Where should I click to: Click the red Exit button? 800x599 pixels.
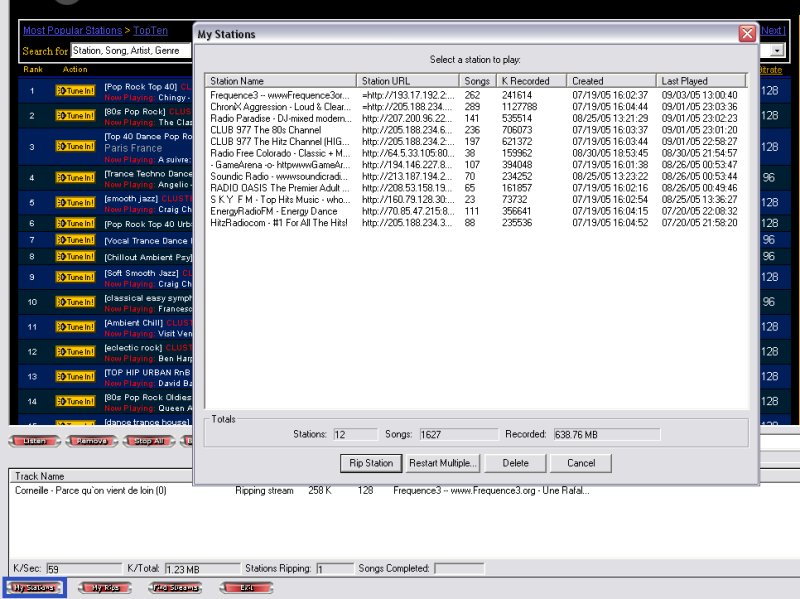pyautogui.click(x=247, y=588)
